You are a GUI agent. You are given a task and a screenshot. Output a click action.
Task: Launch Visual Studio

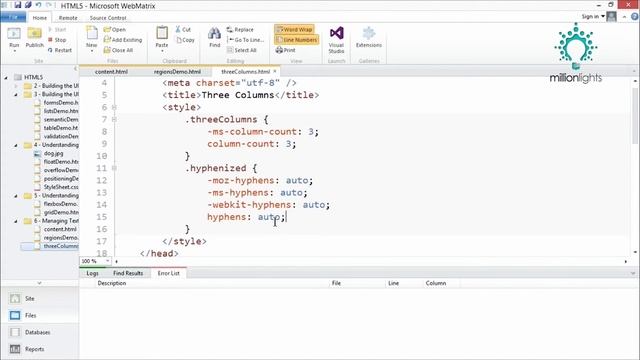(336, 40)
